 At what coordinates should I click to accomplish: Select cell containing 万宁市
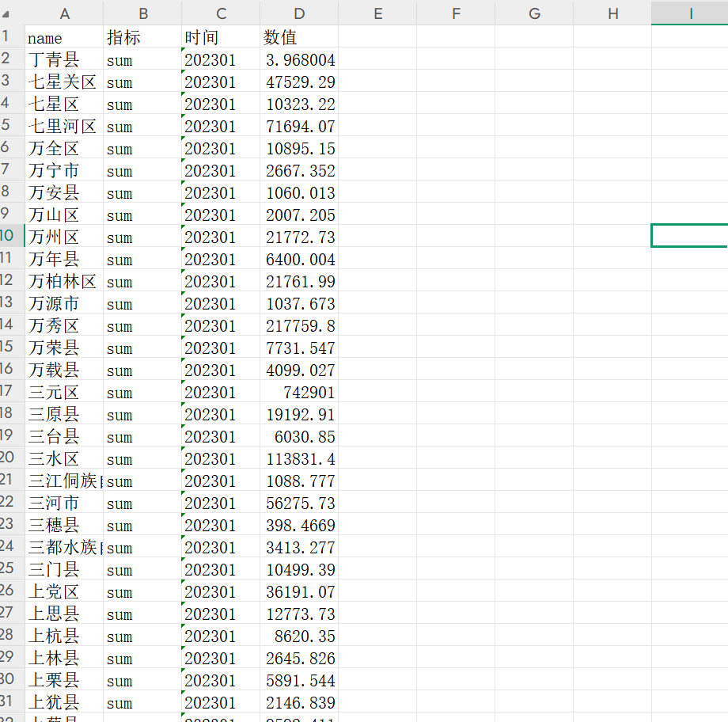64,169
